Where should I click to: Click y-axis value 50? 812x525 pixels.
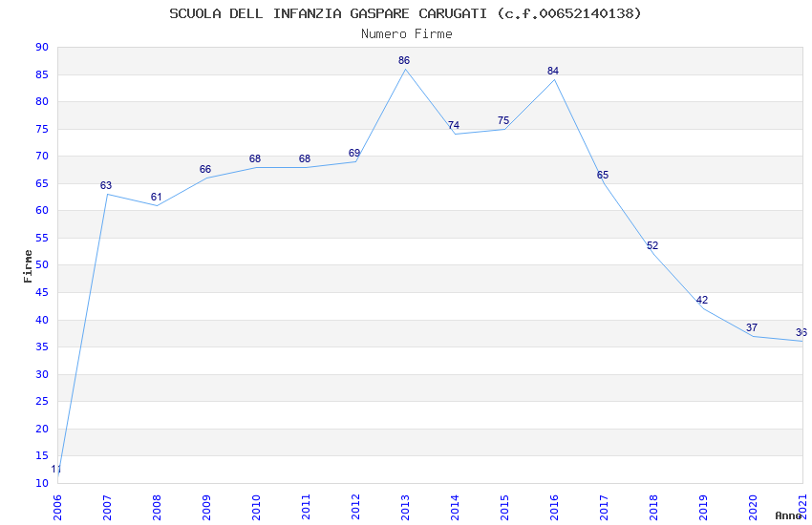pos(42,264)
